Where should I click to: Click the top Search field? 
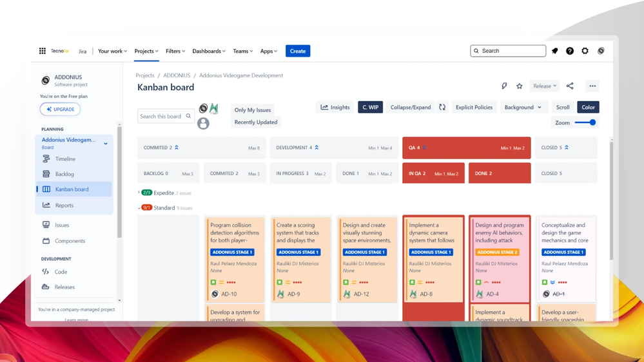pyautogui.click(x=508, y=51)
